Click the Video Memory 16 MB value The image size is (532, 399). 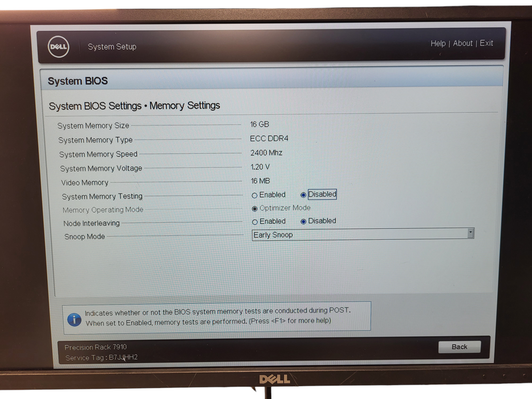tap(260, 181)
